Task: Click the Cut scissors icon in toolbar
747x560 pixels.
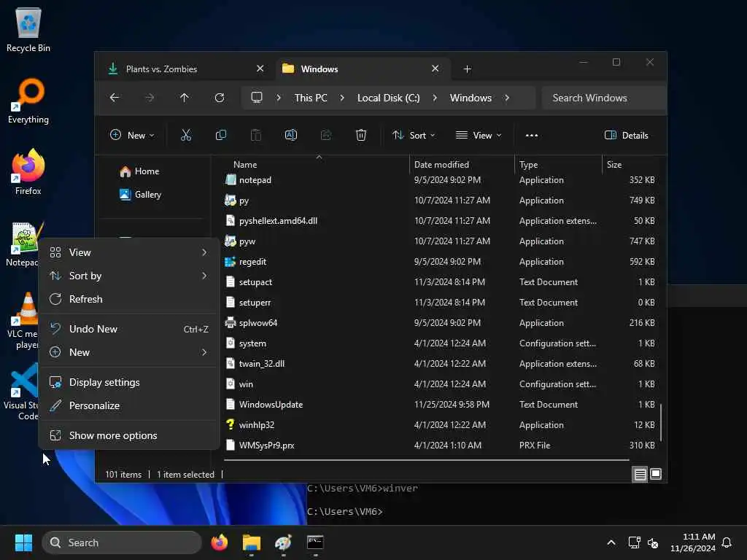Action: tap(186, 135)
